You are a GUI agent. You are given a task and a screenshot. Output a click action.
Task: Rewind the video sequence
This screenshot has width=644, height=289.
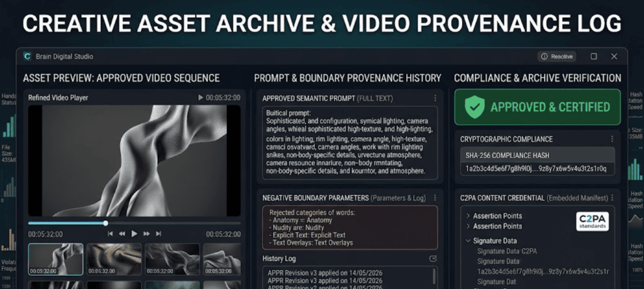[122, 234]
